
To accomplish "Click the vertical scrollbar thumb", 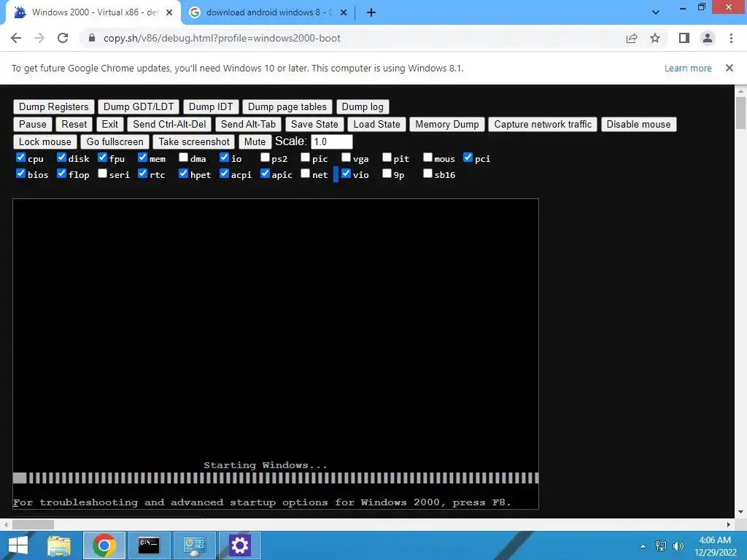I will click(740, 113).
